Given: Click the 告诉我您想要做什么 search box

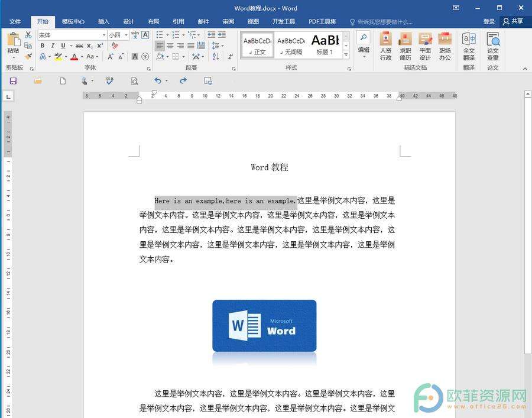Looking at the screenshot, I should [x=382, y=22].
